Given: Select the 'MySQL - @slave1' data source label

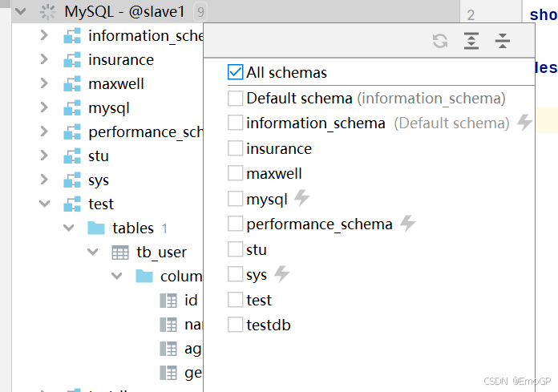Looking at the screenshot, I should coord(124,12).
